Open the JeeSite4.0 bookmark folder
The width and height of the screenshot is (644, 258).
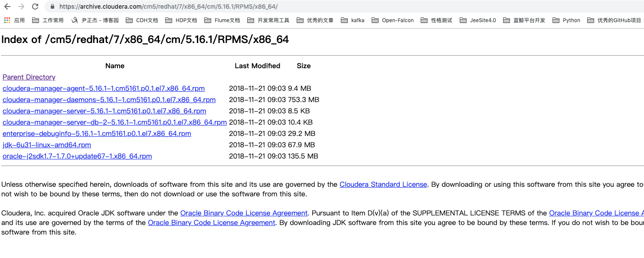click(x=478, y=20)
